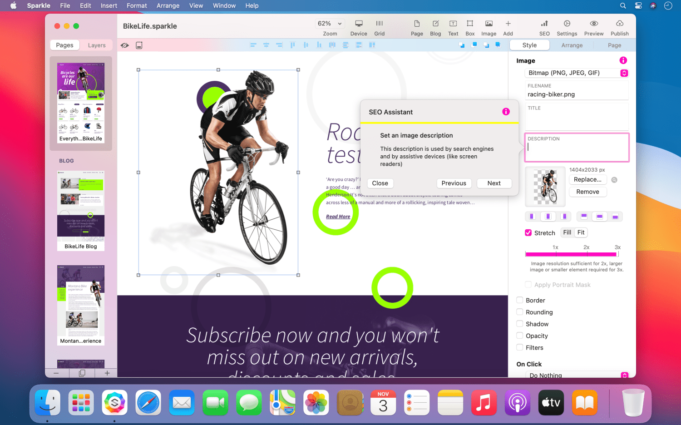Screen dimensions: 681x425
Task: Click the minus button under pages list
Action: click(x=56, y=373)
